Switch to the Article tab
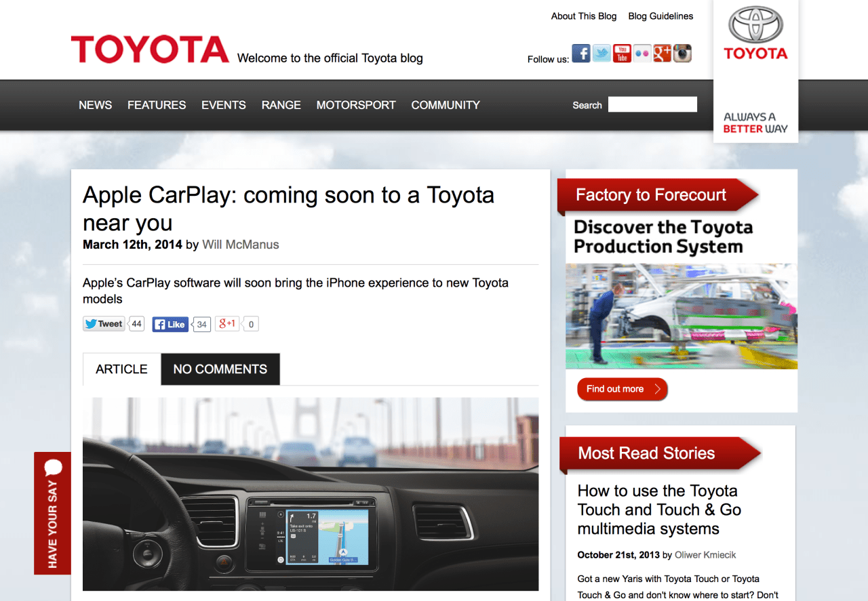This screenshot has width=868, height=601. (121, 369)
